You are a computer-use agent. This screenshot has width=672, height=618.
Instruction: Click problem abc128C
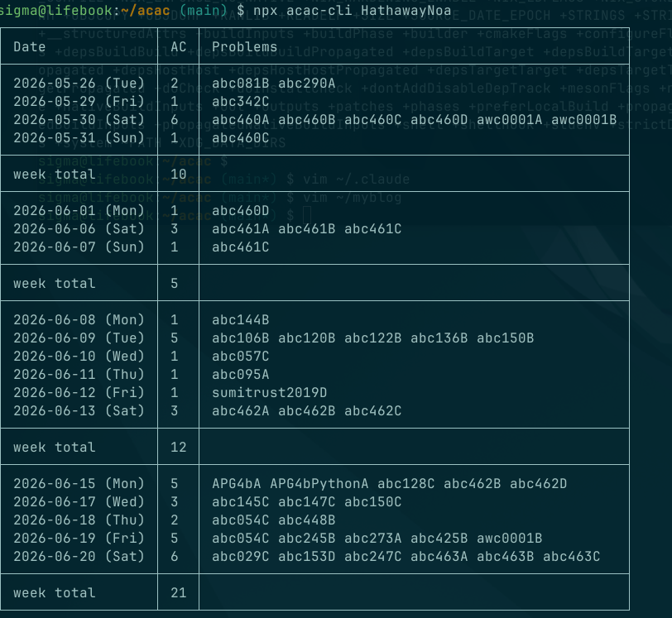[x=406, y=484]
